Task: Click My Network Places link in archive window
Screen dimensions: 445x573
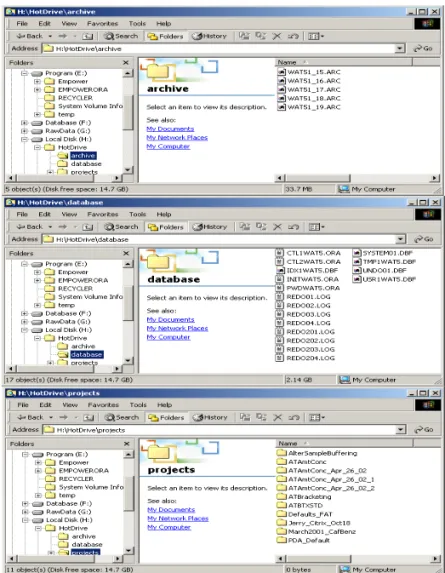Action: click(x=177, y=138)
